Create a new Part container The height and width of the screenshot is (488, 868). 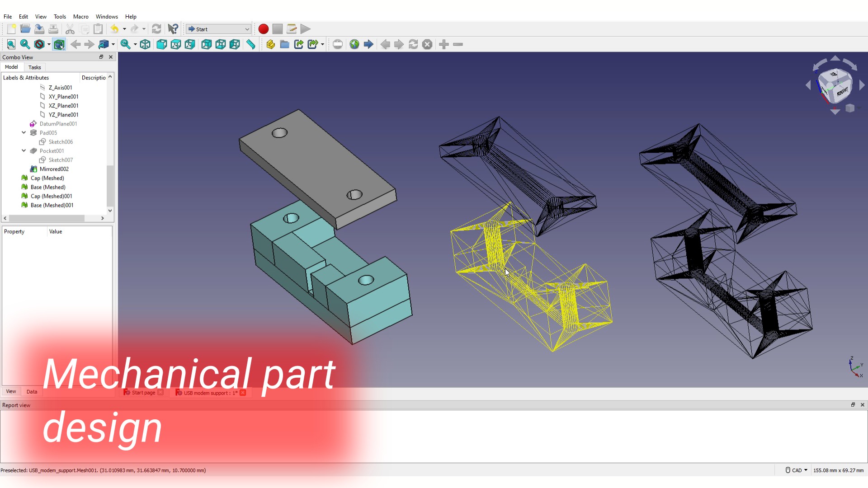pyautogui.click(x=270, y=44)
